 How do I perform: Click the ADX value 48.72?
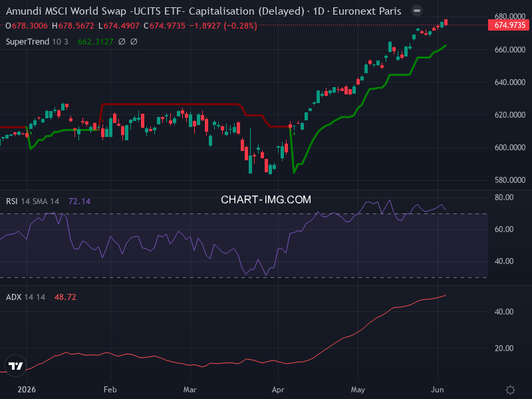[65, 297]
